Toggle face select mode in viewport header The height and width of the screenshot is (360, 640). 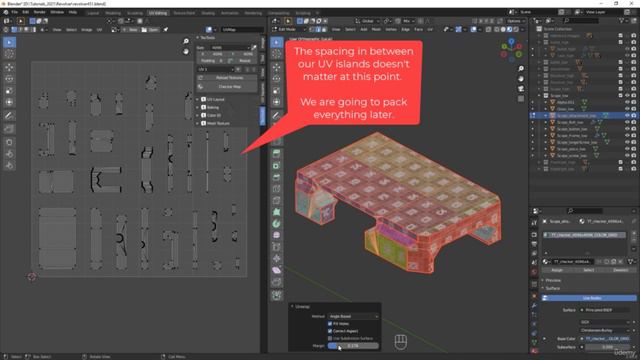tap(324, 29)
